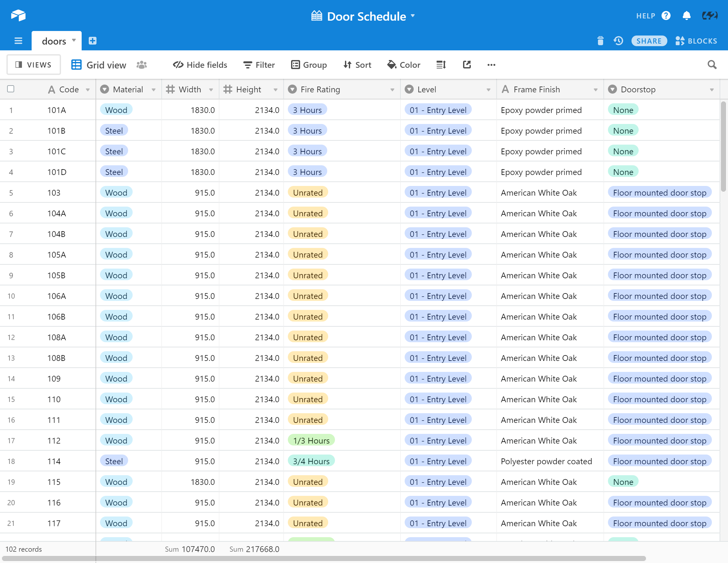728x563 pixels.
Task: Toggle the select all rows checkbox
Action: point(11,89)
